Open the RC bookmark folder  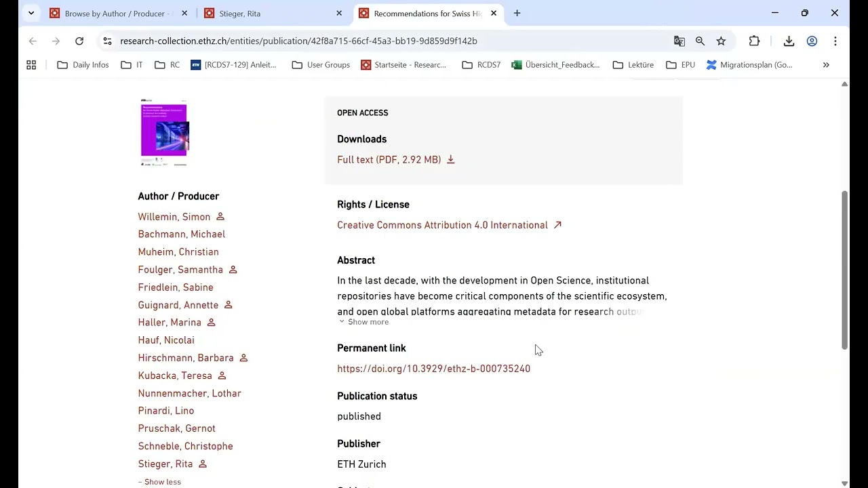[x=167, y=65]
